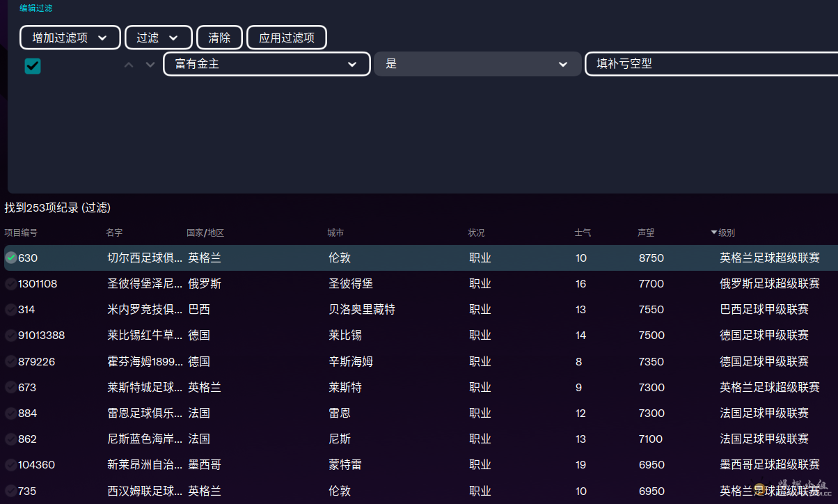Open the 过滤 dropdown menu
This screenshot has height=504, width=838.
point(159,38)
